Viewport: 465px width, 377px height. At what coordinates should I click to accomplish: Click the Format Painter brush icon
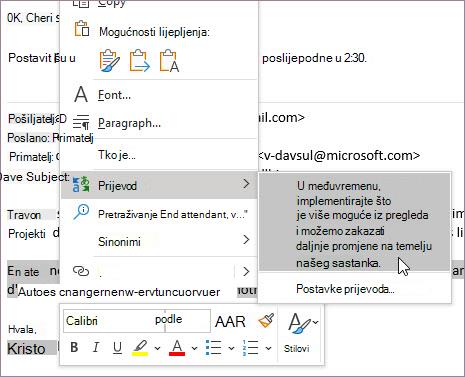266,321
